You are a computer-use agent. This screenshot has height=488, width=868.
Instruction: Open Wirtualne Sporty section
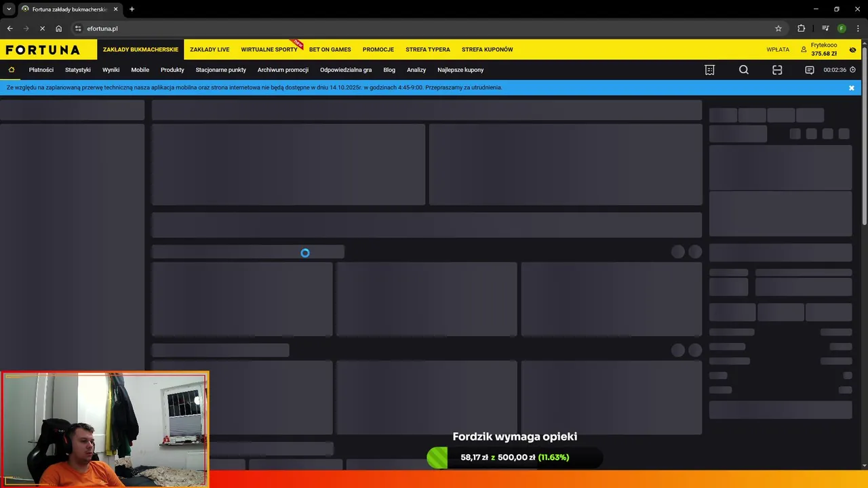[269, 49]
